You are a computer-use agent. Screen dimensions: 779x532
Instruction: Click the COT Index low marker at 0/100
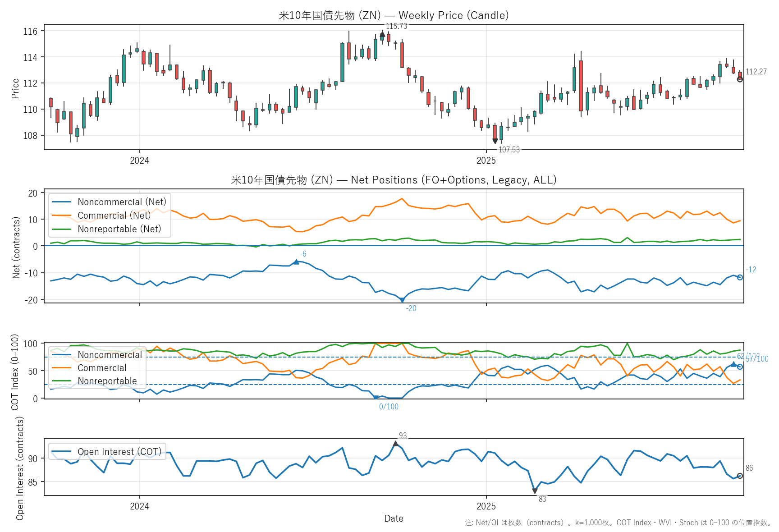(x=376, y=398)
